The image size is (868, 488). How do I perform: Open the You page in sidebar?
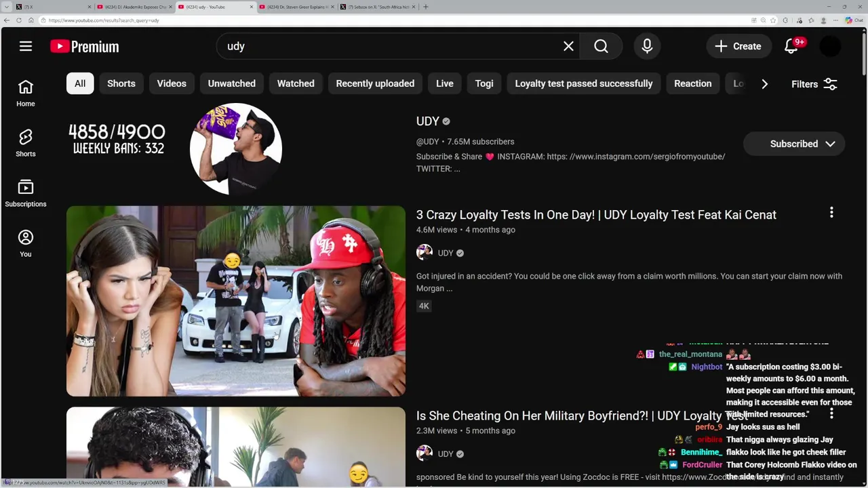(26, 244)
